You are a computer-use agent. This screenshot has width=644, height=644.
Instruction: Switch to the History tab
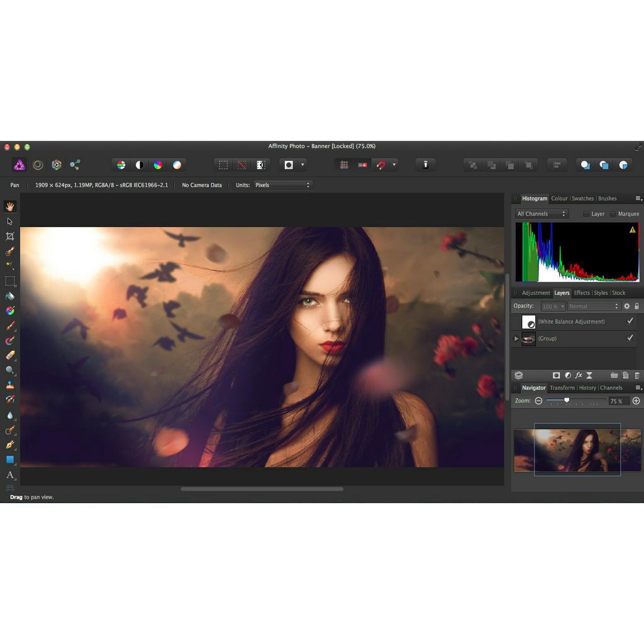[587, 388]
